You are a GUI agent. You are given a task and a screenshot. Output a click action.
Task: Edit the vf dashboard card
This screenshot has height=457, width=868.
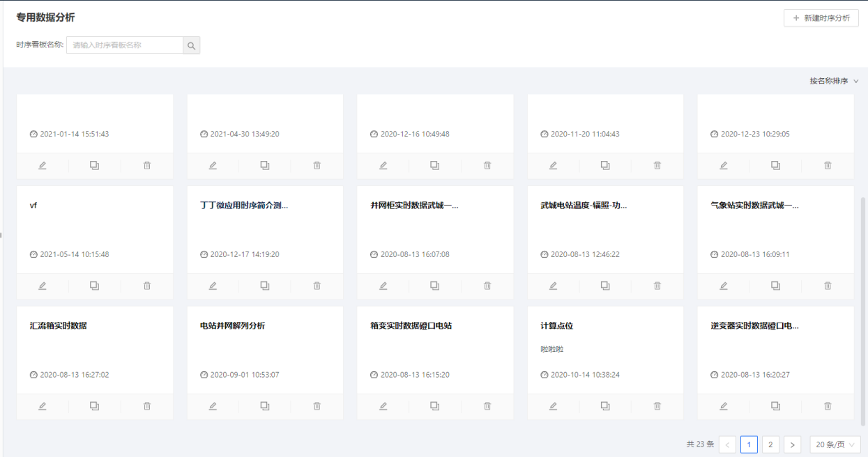point(42,286)
